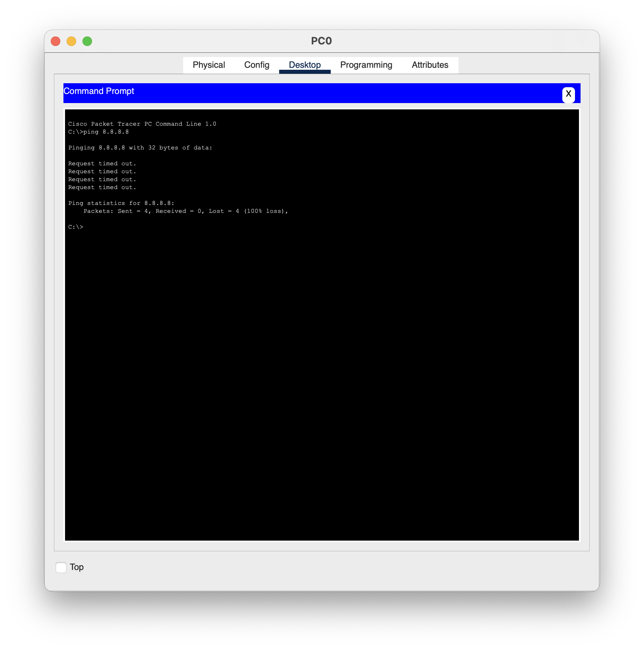644x650 pixels.
Task: Enable the Top checkbox
Action: (61, 568)
